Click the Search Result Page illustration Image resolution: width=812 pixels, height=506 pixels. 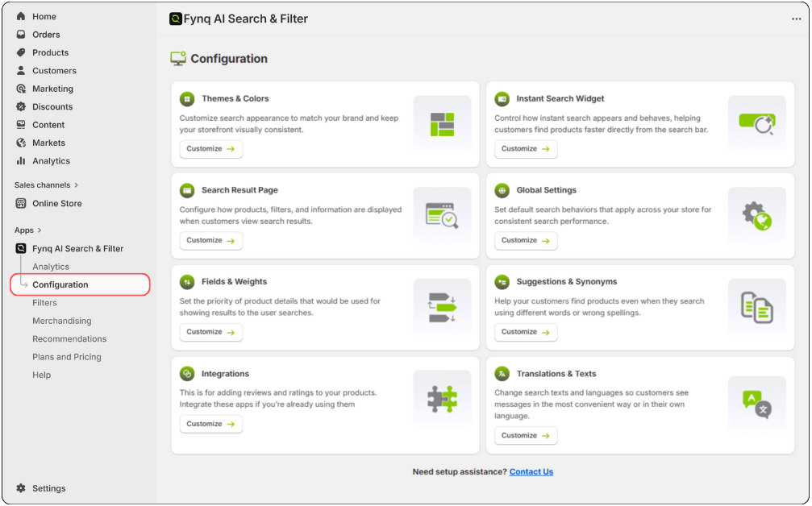pyautogui.click(x=442, y=216)
